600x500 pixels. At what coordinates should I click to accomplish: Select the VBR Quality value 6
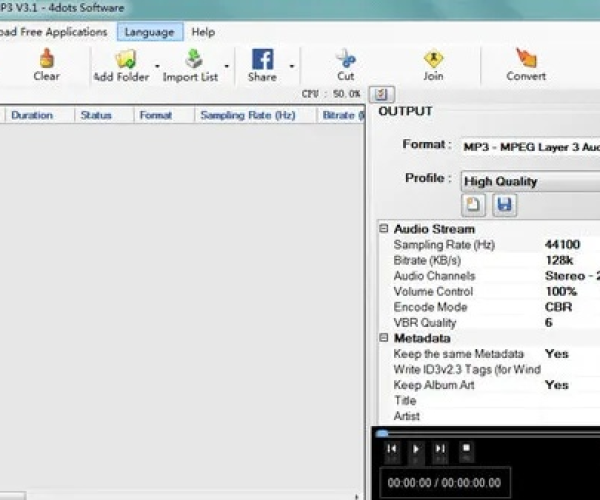pyautogui.click(x=549, y=322)
